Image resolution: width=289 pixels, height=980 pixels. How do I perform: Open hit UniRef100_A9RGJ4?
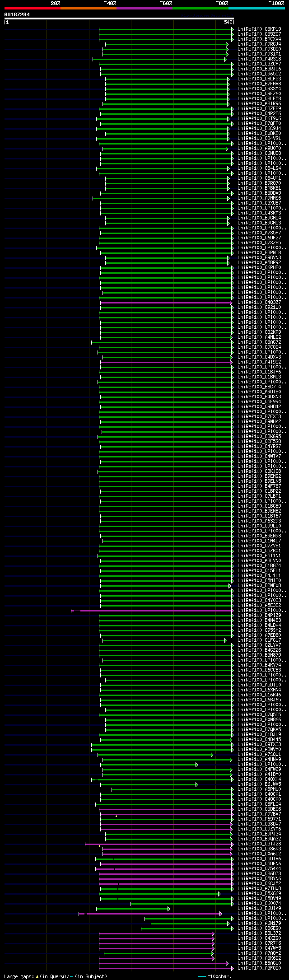(259, 44)
